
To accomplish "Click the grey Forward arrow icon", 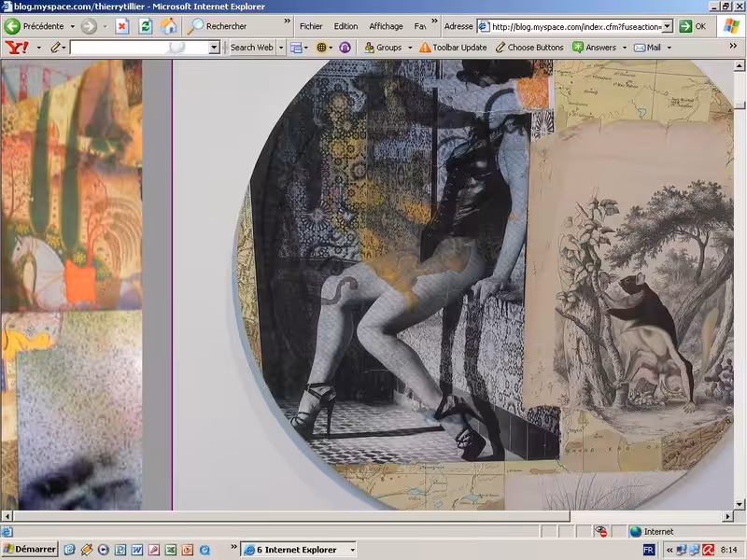I will point(89,26).
